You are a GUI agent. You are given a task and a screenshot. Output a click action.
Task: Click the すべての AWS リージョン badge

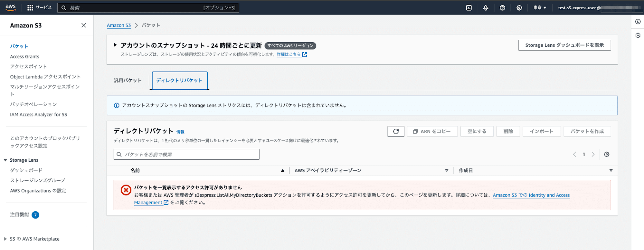click(x=290, y=46)
